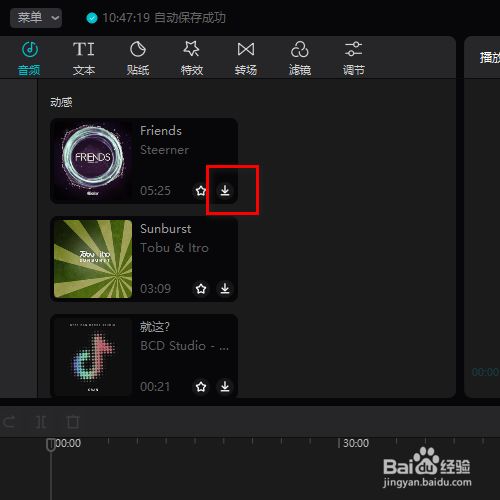The height and width of the screenshot is (500, 500).
Task: Open the 滤镜 filters tab
Action: pos(300,59)
